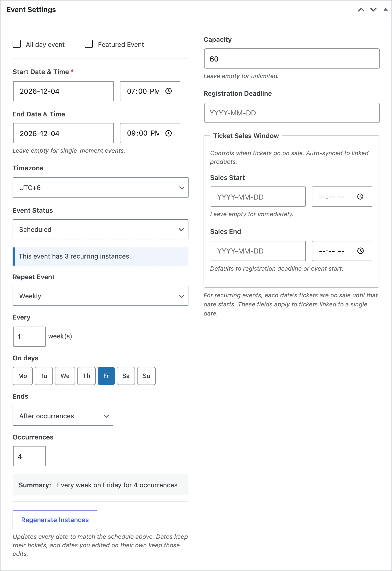
Task: Collapse the Event Settings panel triangle
Action: (385, 10)
